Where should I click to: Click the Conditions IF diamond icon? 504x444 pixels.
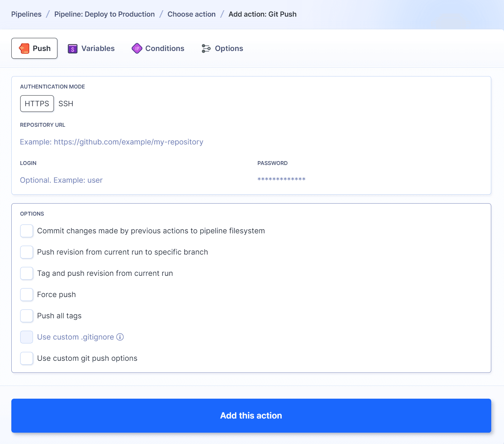[x=137, y=49]
